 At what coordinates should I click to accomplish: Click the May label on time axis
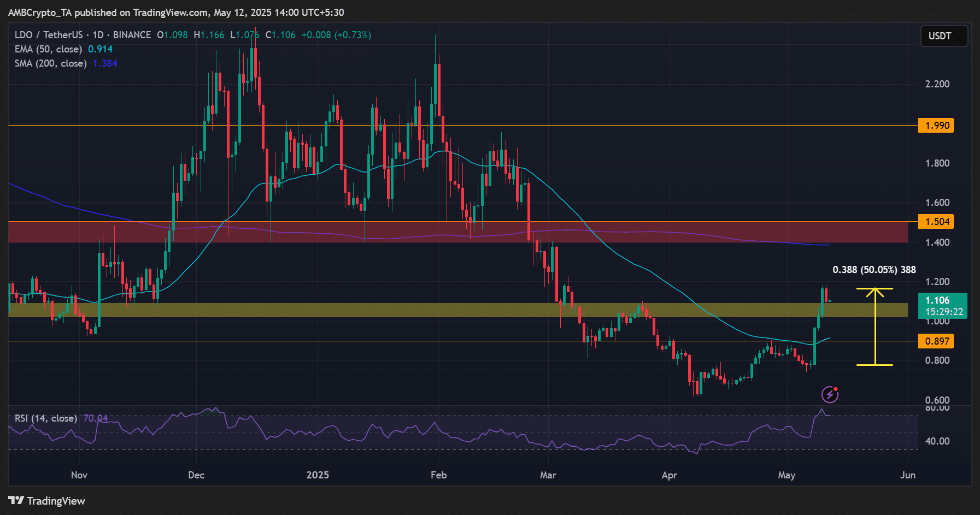click(x=786, y=475)
